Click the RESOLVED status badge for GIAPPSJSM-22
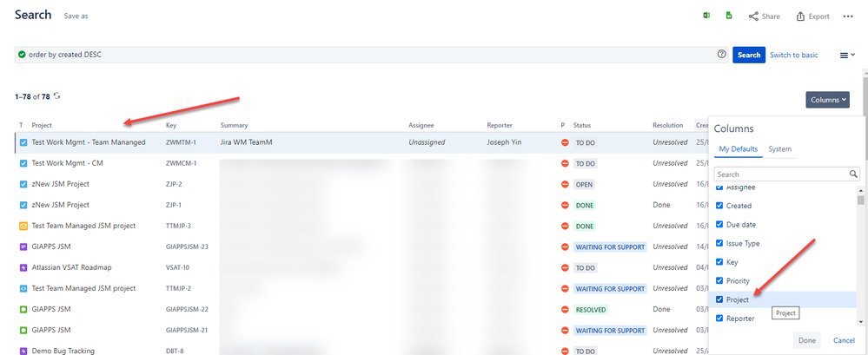Screen dimensions: 868x355 [591, 310]
